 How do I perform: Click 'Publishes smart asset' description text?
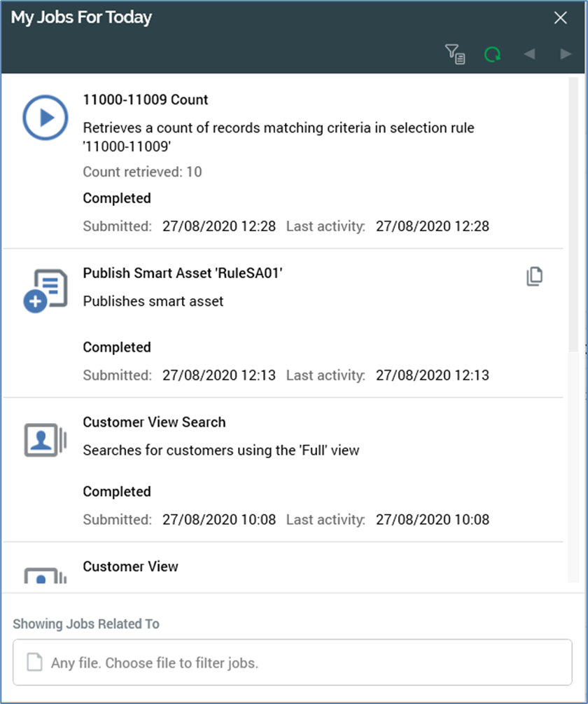pyautogui.click(x=153, y=301)
